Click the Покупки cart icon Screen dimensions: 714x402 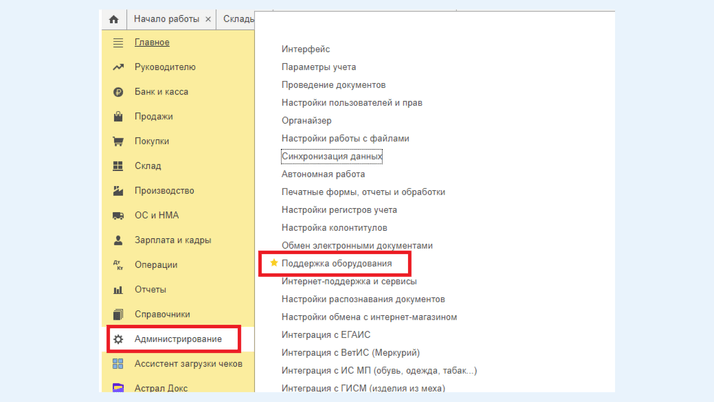[x=118, y=141]
